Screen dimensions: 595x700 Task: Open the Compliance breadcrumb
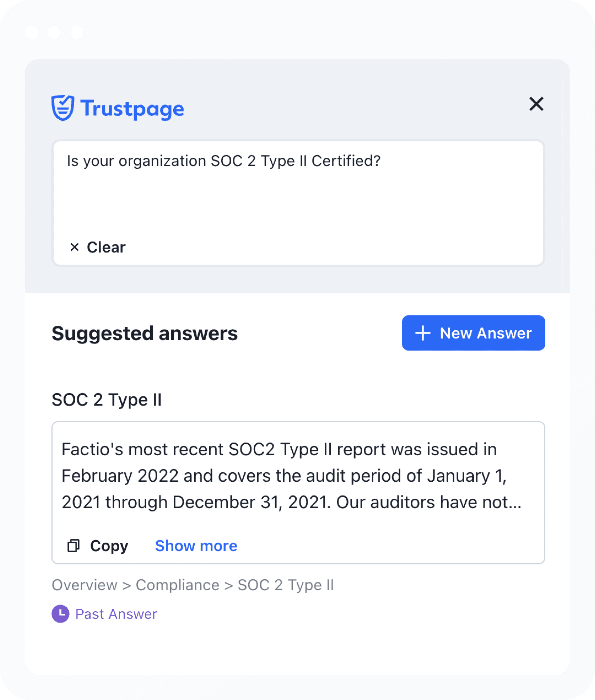177,585
